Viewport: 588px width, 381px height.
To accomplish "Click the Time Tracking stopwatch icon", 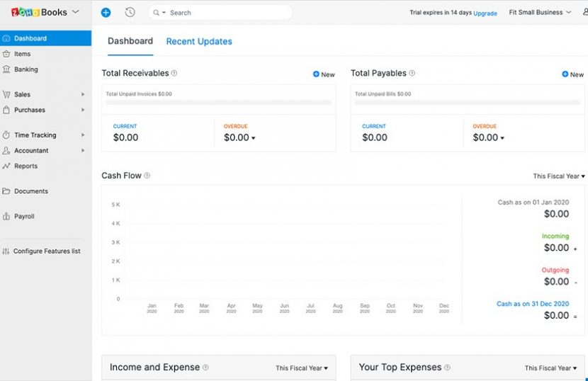I will pos(6,135).
